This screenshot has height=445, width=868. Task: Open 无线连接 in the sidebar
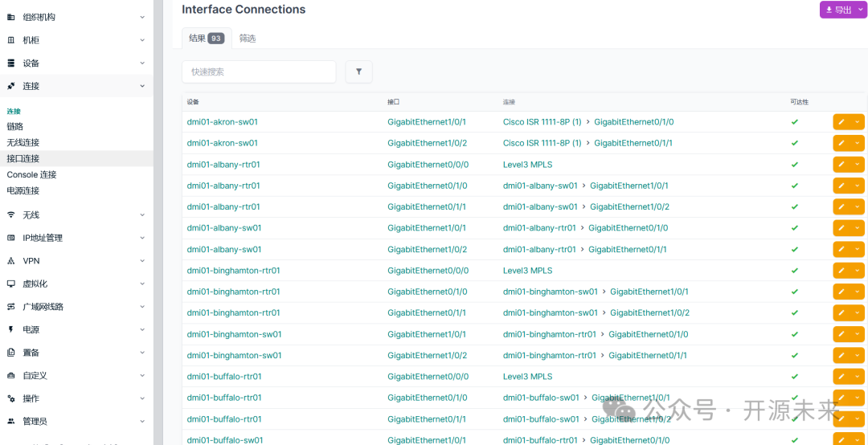tap(23, 143)
